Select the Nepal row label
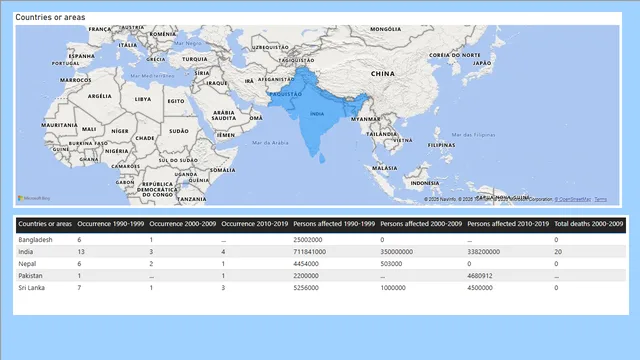The height and width of the screenshot is (360, 640). tap(27, 264)
